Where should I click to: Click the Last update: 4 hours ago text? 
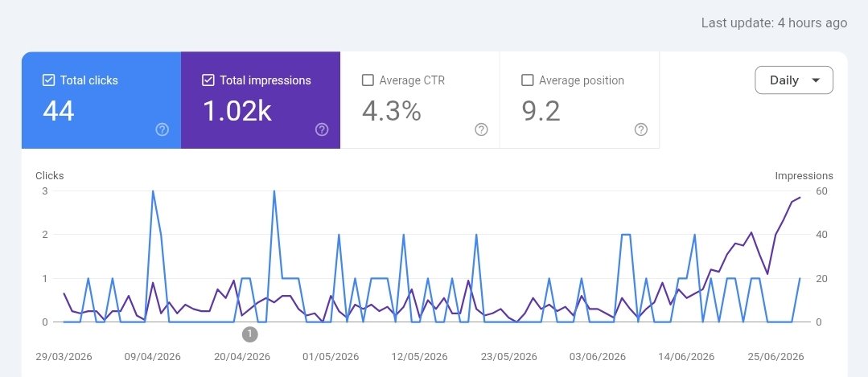[774, 23]
